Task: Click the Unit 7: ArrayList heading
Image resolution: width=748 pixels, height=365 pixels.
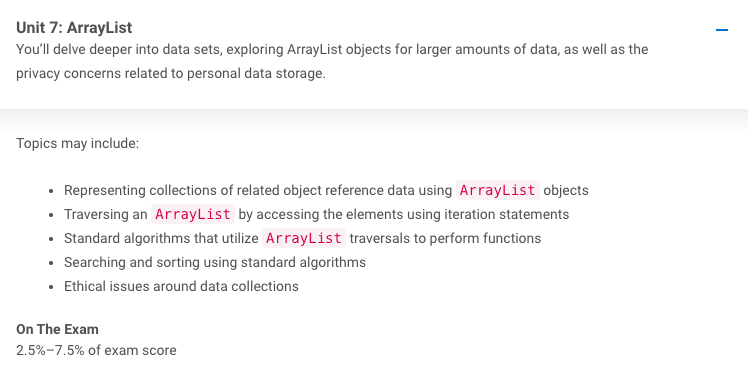Action: [74, 28]
